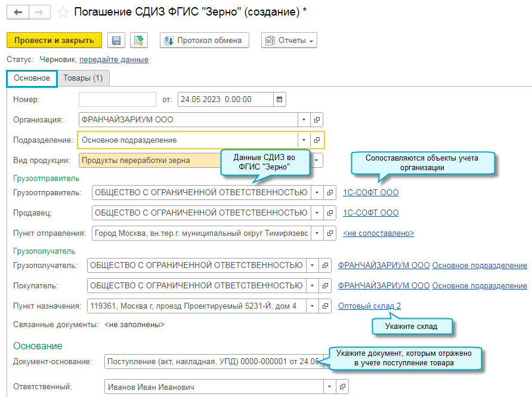532x397 pixels.
Task: Open Протокол обмена
Action: pyautogui.click(x=205, y=41)
